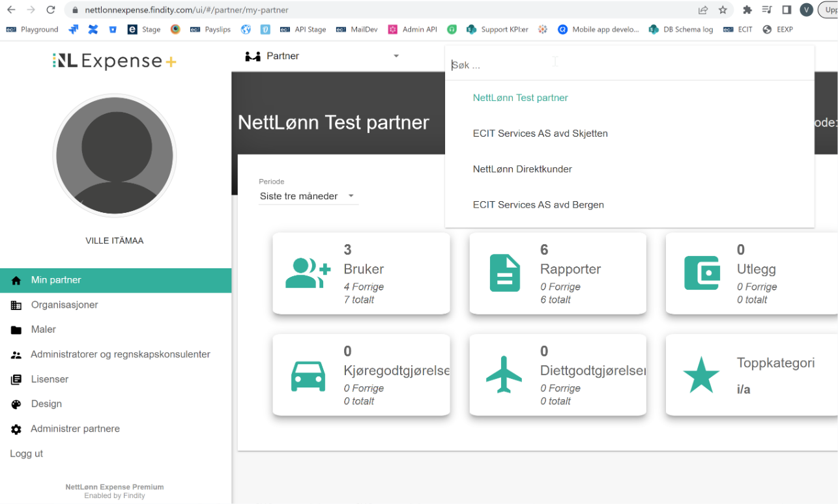The image size is (838, 504).
Task: Click the document icon on Rapporter card
Action: pos(505,273)
